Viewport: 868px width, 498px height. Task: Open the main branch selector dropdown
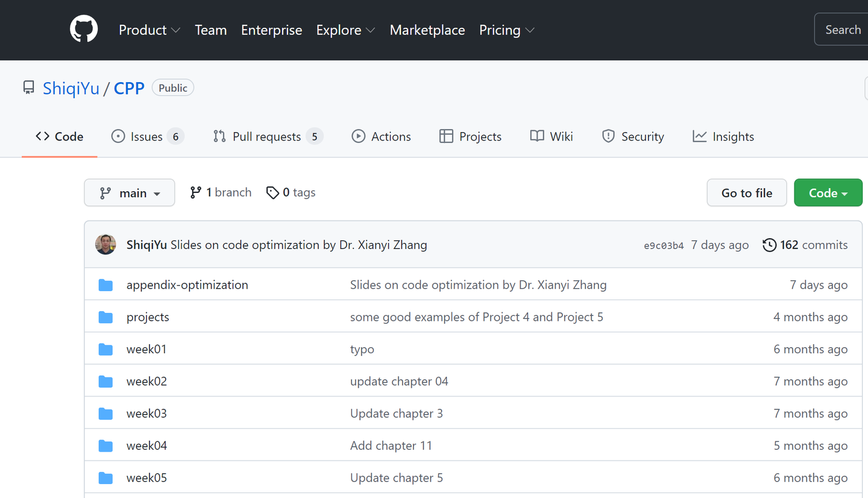[x=130, y=192]
